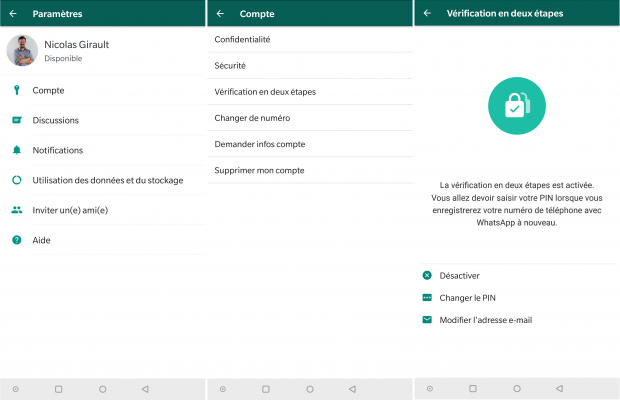Select Supprimer mon compte
Screen dimensions: 620x400
coord(259,170)
